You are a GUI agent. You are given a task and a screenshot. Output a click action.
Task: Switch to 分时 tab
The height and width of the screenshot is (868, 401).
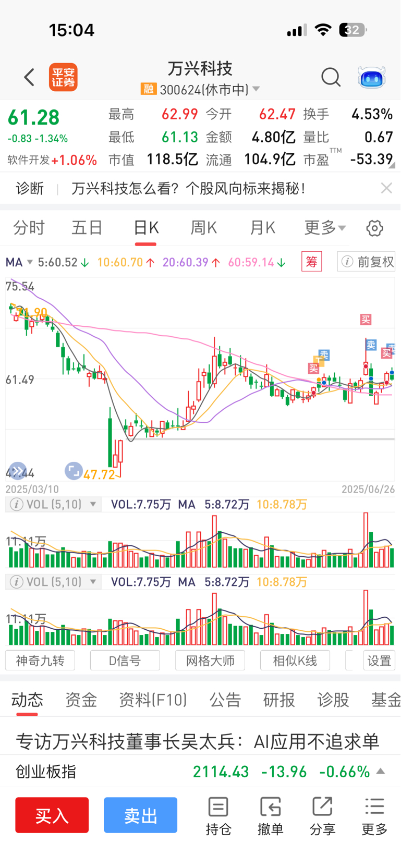point(29,228)
